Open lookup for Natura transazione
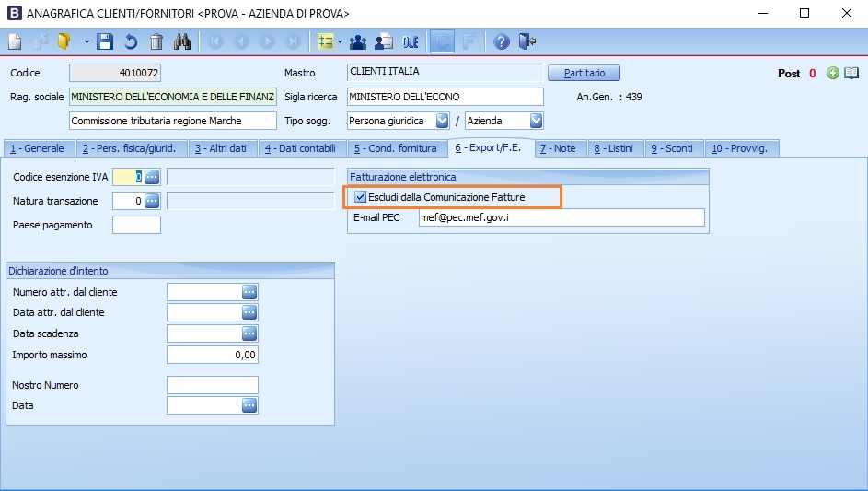Screen dimensions: 868x491 click(x=152, y=201)
